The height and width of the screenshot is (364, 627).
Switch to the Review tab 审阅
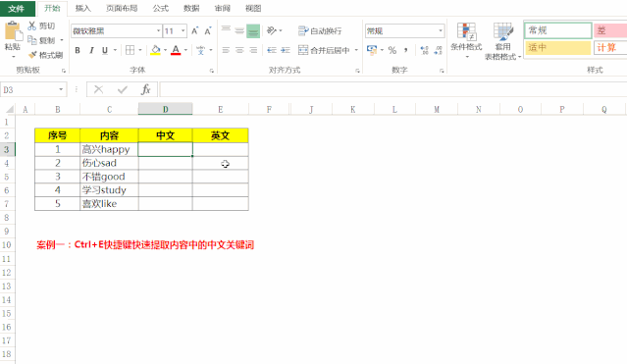tap(223, 9)
